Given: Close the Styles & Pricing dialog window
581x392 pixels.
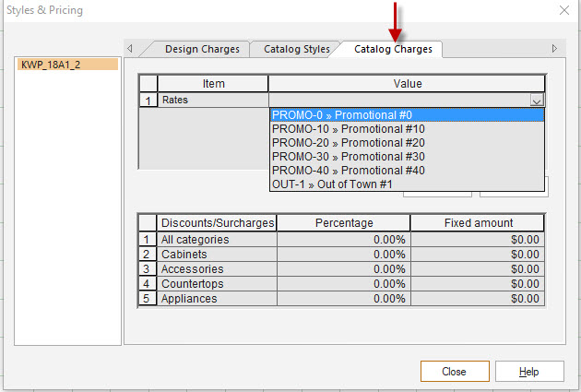Looking at the screenshot, I should click(563, 10).
